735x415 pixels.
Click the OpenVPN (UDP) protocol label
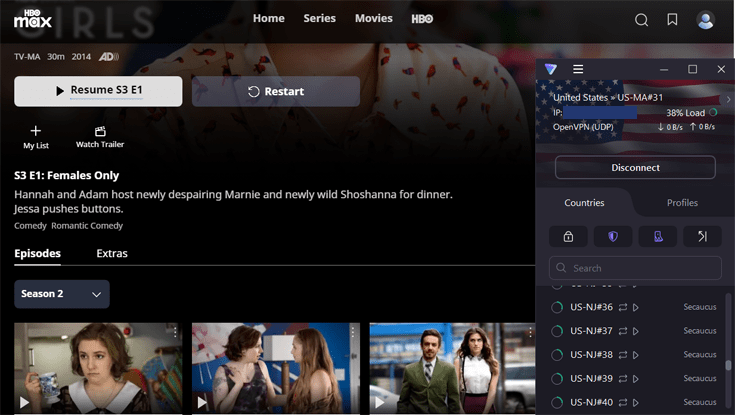click(583, 127)
